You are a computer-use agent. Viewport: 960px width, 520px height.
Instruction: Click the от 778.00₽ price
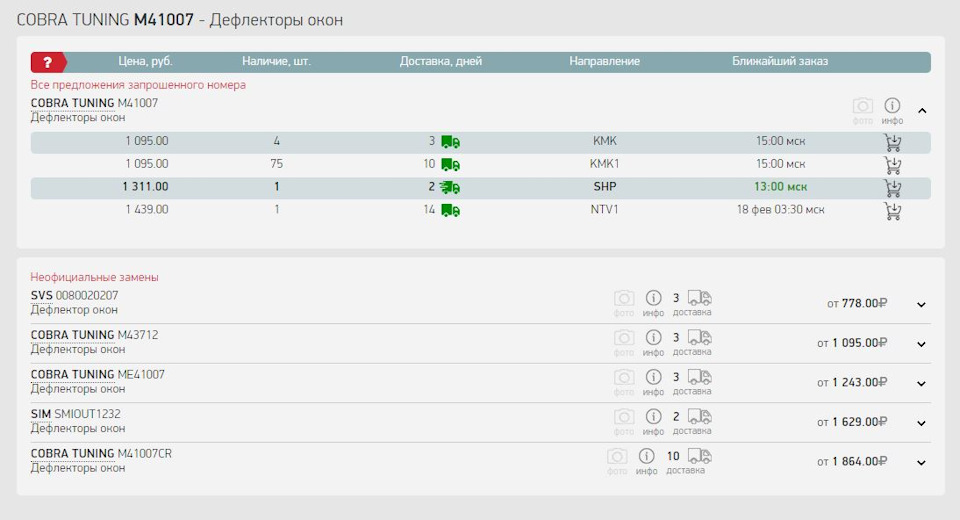[857, 304]
